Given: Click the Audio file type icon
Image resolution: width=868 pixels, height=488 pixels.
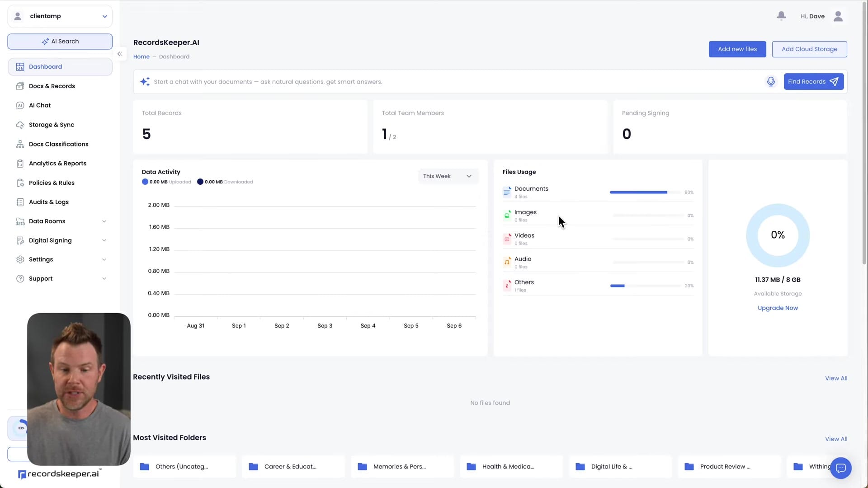Looking at the screenshot, I should 507,262.
